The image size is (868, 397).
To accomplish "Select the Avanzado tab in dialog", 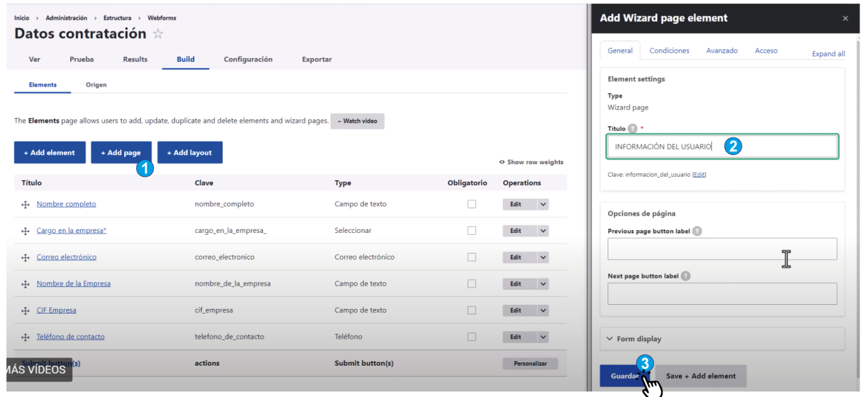I will 722,51.
